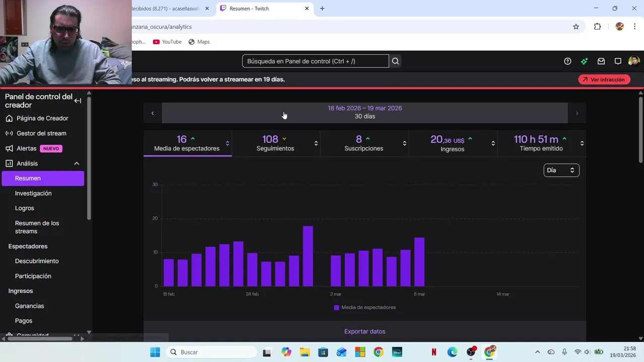Open Logros in sidebar
Image resolution: width=644 pixels, height=362 pixels.
(25, 208)
